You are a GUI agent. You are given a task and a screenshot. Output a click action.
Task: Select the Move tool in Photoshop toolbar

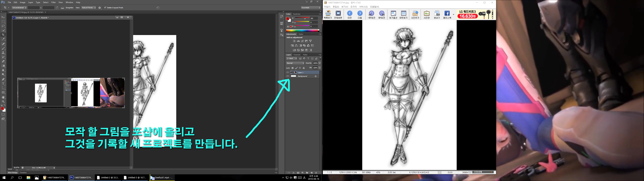click(x=3, y=17)
